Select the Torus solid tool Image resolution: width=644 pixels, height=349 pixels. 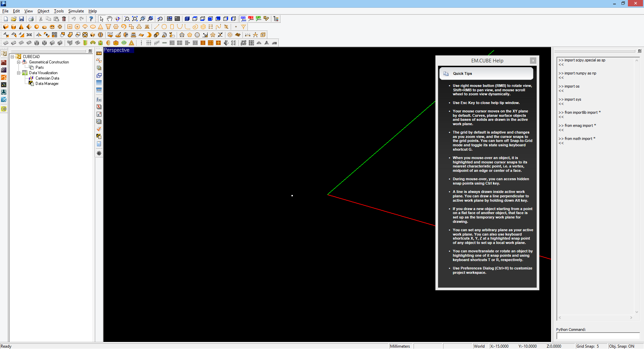pyautogui.click(x=52, y=27)
